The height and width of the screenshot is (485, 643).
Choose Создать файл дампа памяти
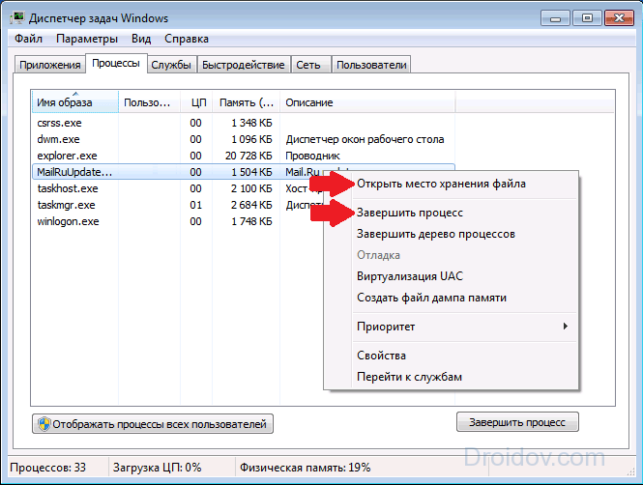pyautogui.click(x=451, y=298)
